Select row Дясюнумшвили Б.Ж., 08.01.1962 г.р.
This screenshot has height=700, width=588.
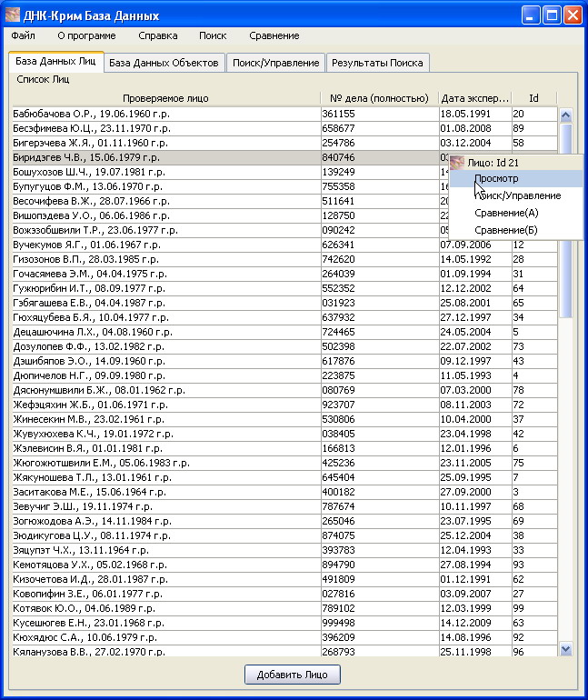pyautogui.click(x=284, y=390)
